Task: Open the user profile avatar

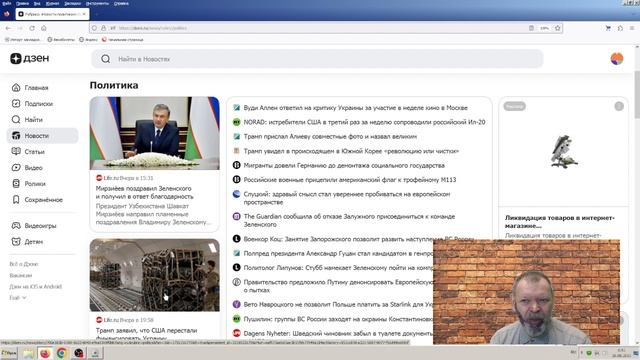Action: (617, 59)
